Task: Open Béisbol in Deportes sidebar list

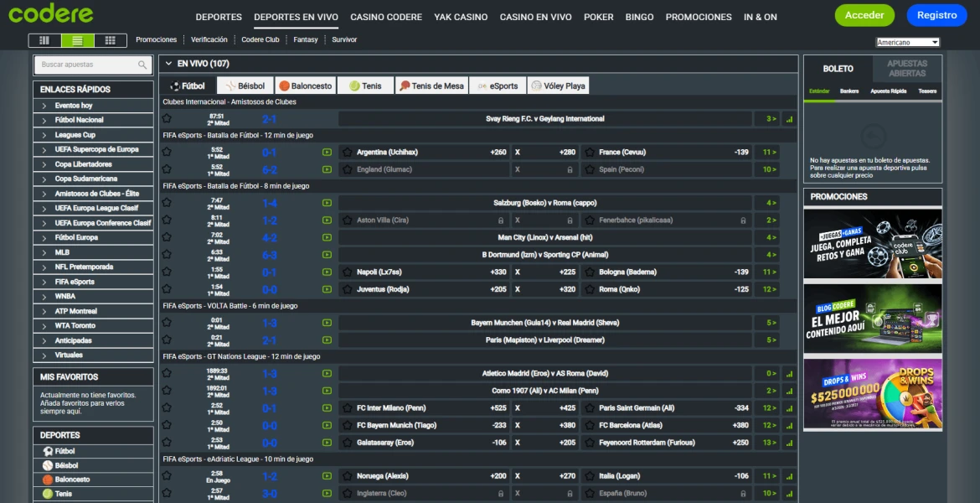Action: coord(94,465)
